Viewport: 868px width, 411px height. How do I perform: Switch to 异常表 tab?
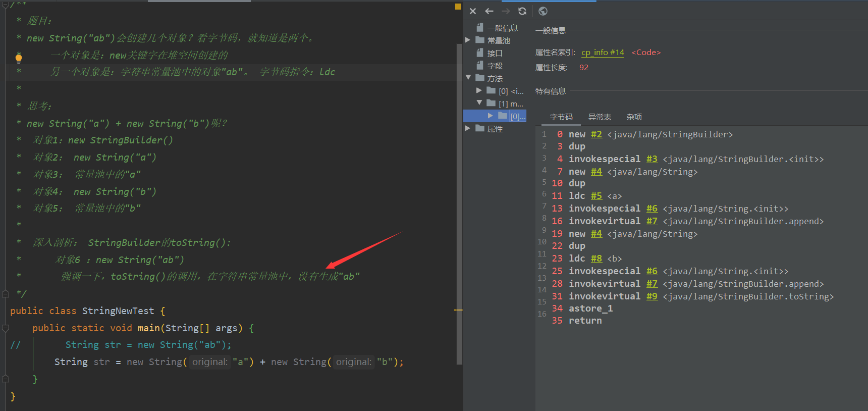tap(600, 117)
